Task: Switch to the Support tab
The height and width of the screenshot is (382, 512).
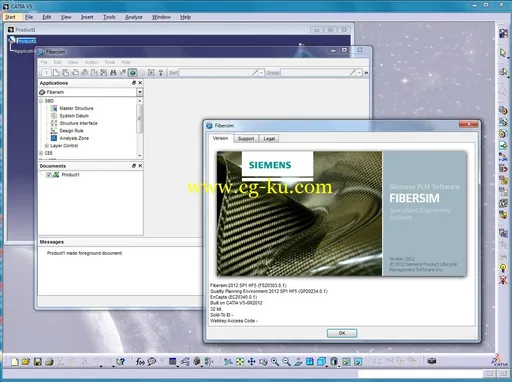Action: [x=246, y=138]
